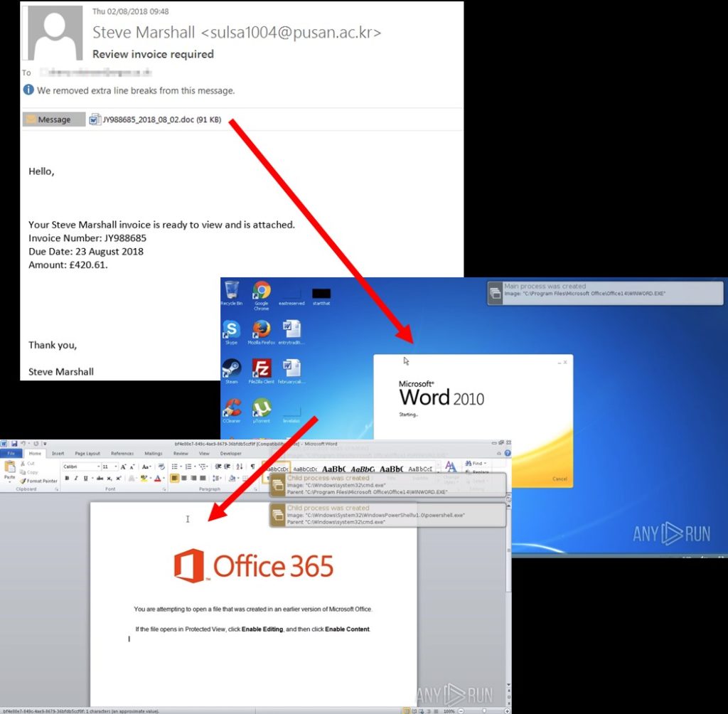Click 'We removed extra line breaks' notice
The height and width of the screenshot is (714, 728).
pyautogui.click(x=136, y=90)
